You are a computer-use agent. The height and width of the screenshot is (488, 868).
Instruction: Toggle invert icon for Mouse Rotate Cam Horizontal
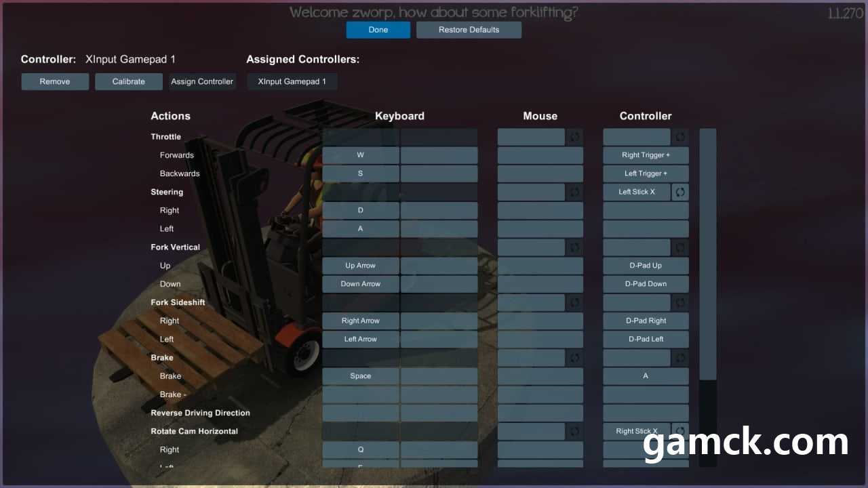pos(574,431)
